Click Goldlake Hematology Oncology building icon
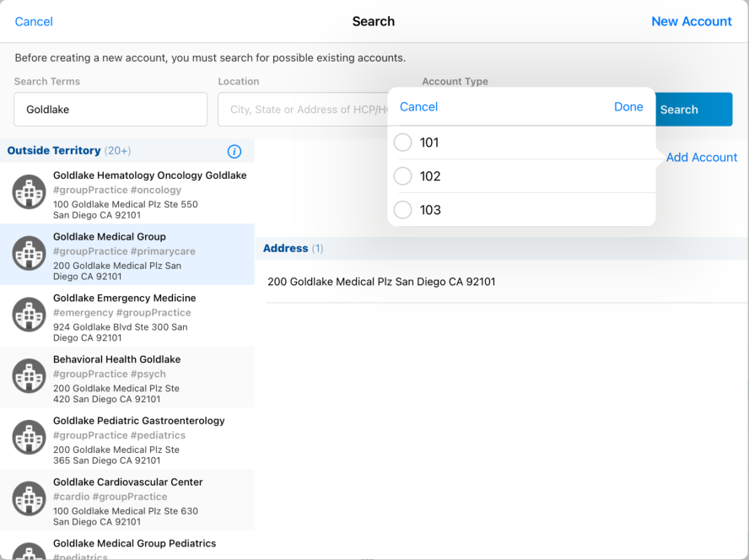This screenshot has width=749, height=560. point(30,192)
